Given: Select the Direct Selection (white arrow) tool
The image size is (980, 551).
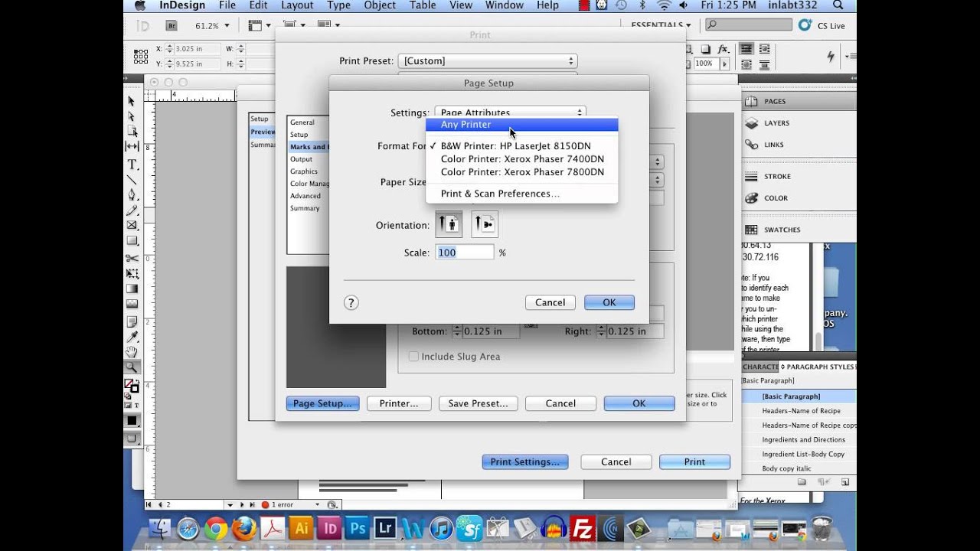Looking at the screenshot, I should coord(132,116).
